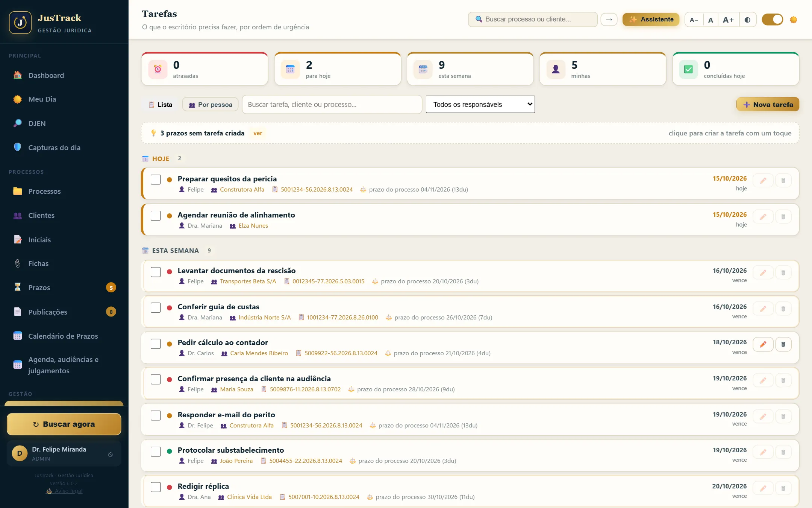Go to Prazos in the sidebar

(64, 287)
